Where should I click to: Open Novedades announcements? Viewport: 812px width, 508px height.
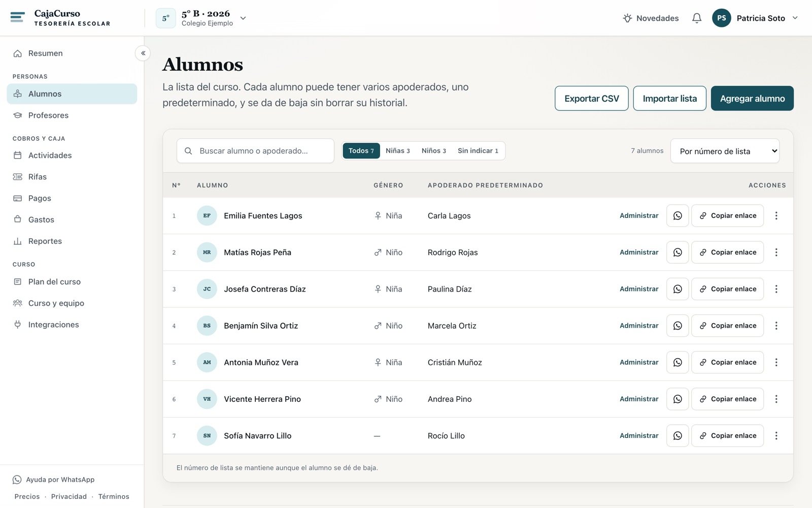pos(651,18)
